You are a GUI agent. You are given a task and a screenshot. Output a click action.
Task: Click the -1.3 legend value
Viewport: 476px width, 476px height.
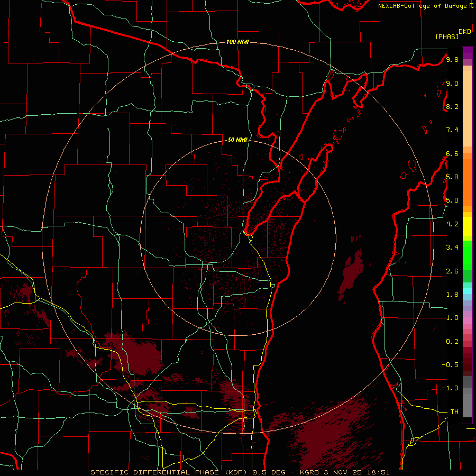pyautogui.click(x=450, y=388)
